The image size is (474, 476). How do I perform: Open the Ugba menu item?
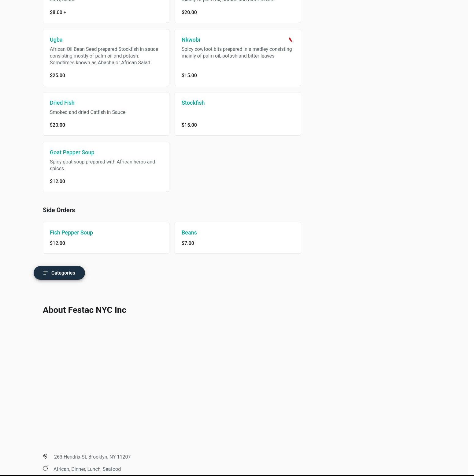106,58
